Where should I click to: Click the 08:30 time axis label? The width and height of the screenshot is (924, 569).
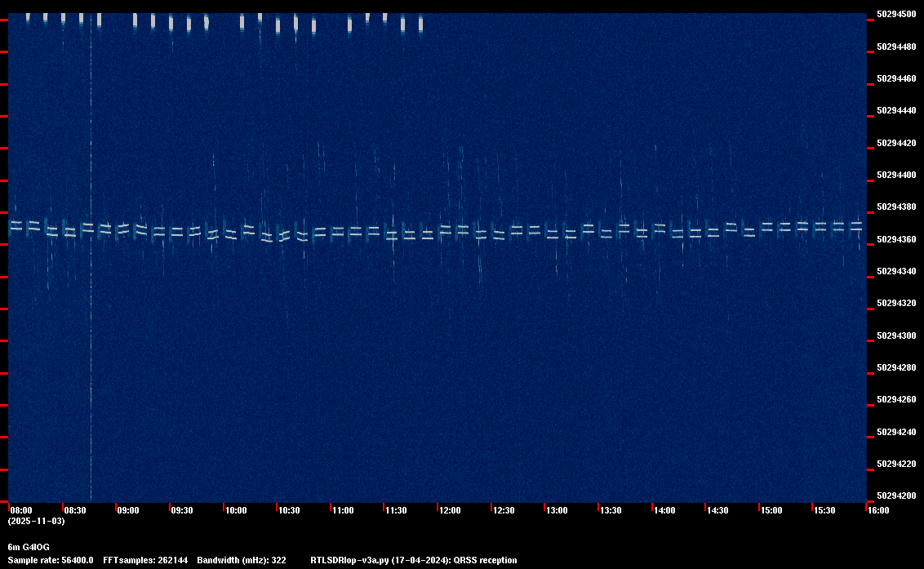[x=75, y=510]
